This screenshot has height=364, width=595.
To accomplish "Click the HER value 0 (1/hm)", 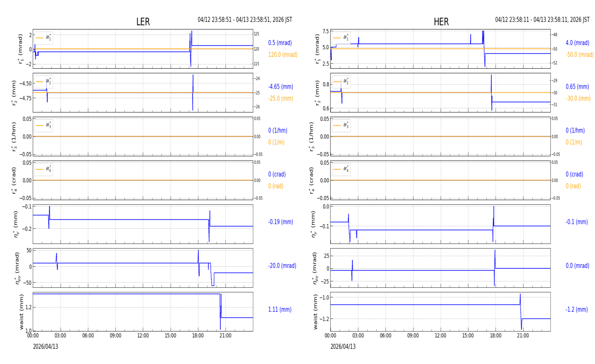I will tap(575, 131).
